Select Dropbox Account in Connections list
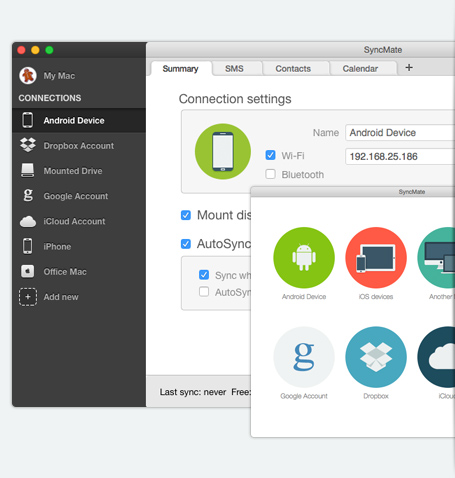455x478 pixels. [79, 146]
